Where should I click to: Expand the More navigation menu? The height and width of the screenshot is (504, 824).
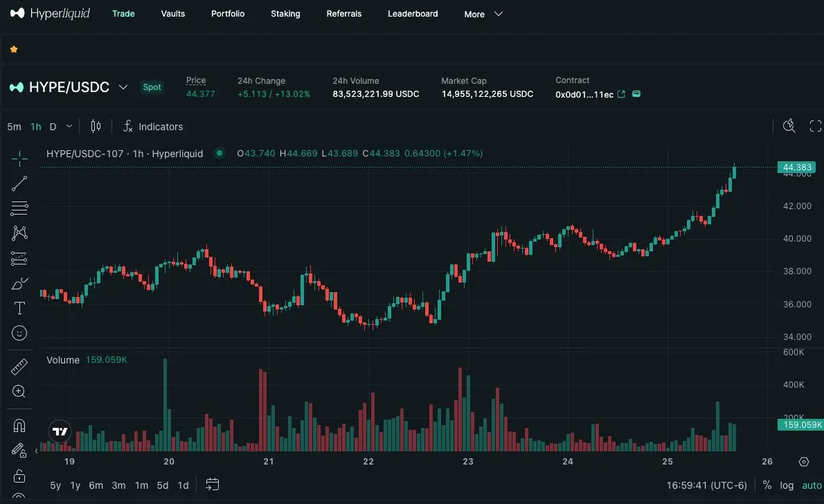coord(483,14)
